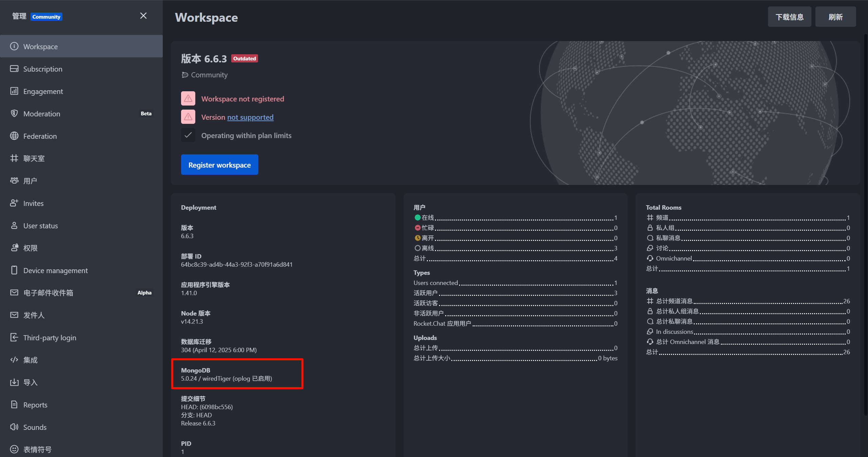This screenshot has width=868, height=457.
Task: Click the 总计频道消息 row
Action: tap(748, 301)
